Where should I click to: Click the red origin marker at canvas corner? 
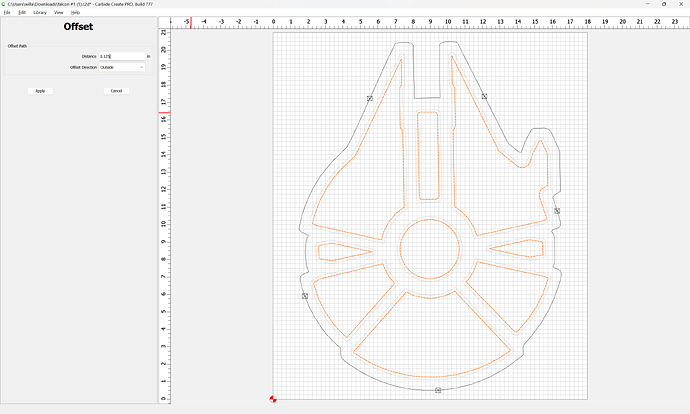[x=274, y=400]
